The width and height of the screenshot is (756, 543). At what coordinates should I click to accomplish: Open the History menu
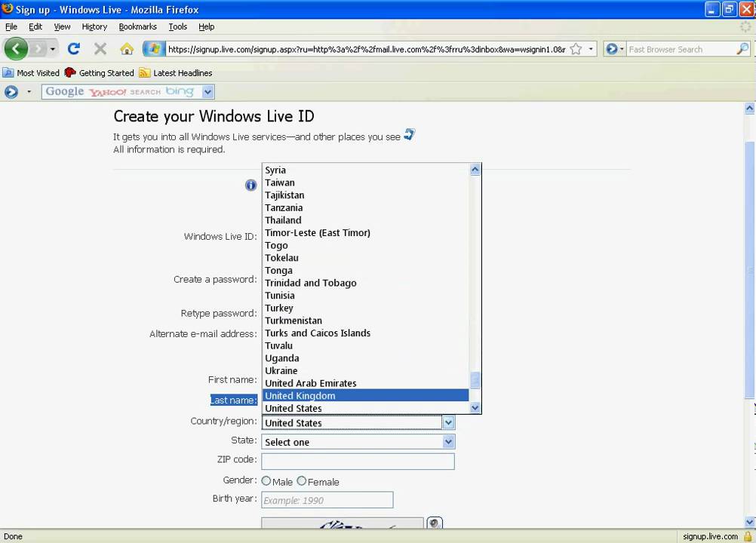(x=94, y=26)
